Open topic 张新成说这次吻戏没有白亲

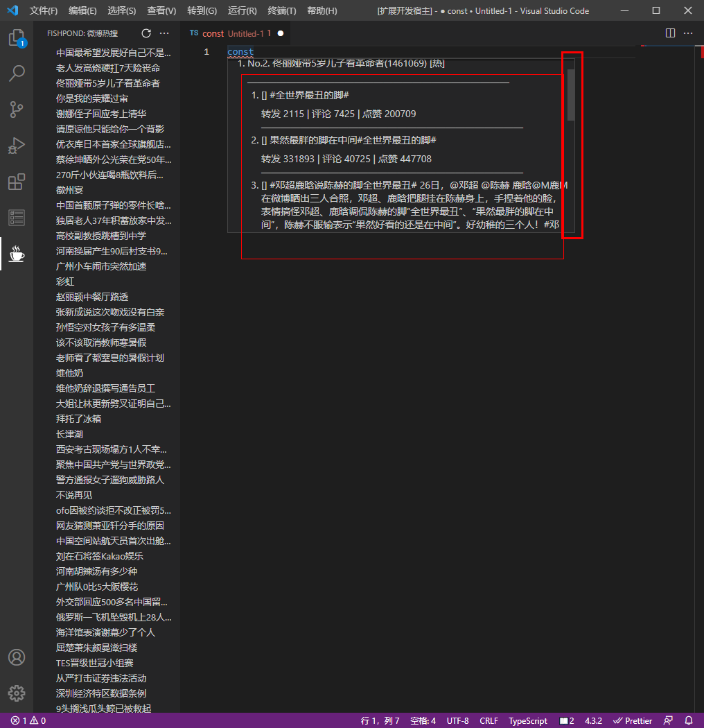pos(110,312)
